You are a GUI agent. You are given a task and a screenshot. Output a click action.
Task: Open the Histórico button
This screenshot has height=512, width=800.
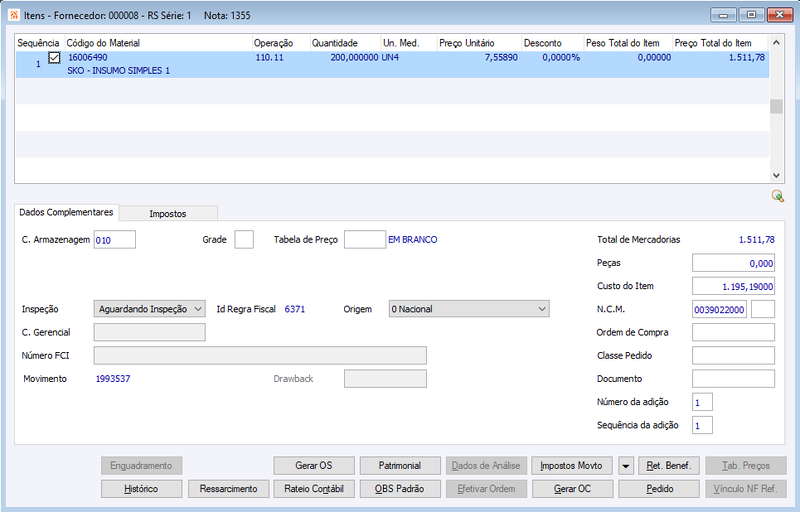(x=141, y=489)
